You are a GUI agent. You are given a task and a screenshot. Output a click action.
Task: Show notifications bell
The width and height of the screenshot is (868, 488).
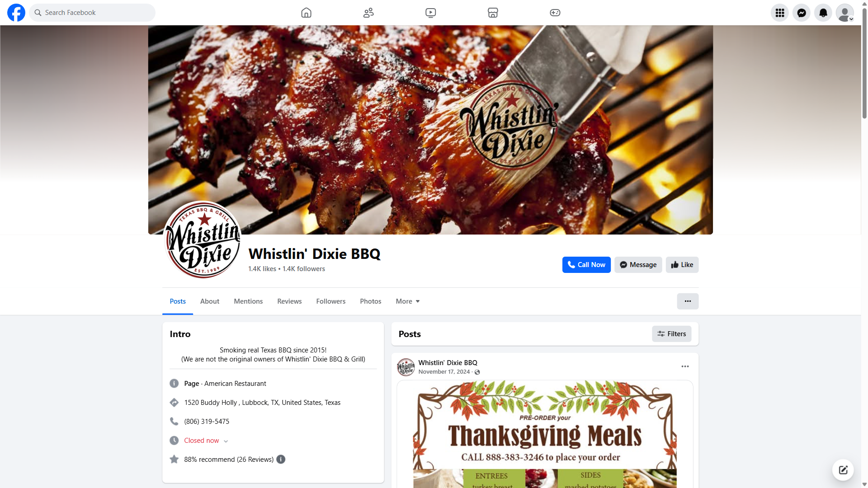click(x=823, y=13)
